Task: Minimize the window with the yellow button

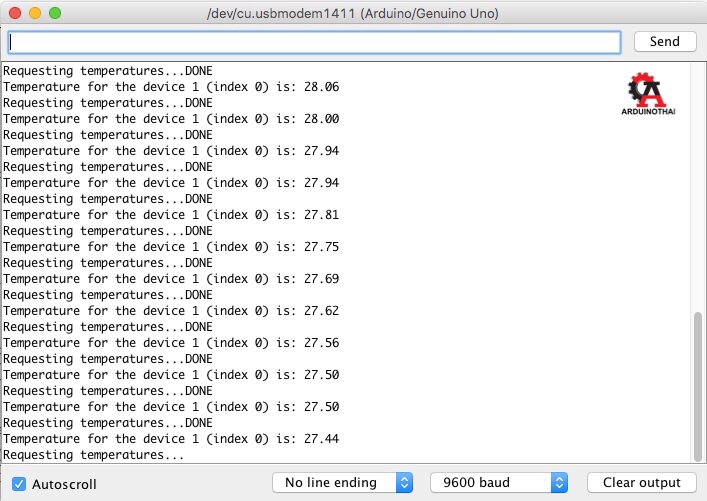Action: coord(35,14)
